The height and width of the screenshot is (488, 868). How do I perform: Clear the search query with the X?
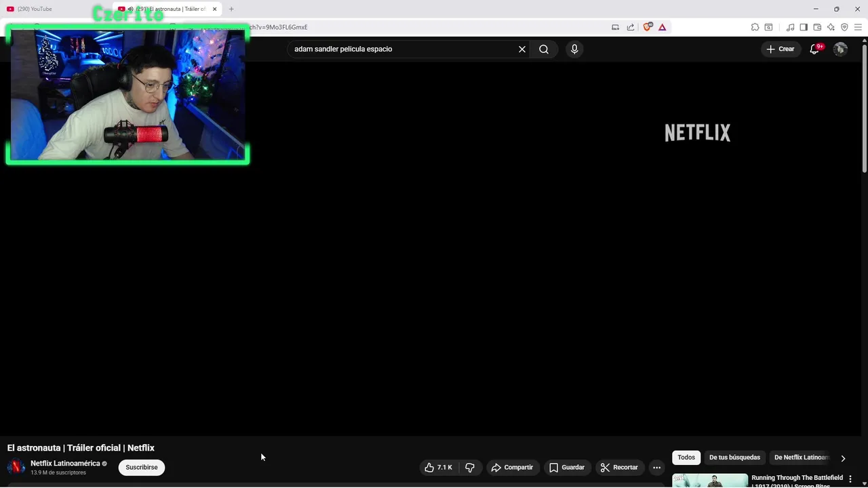pyautogui.click(x=522, y=49)
